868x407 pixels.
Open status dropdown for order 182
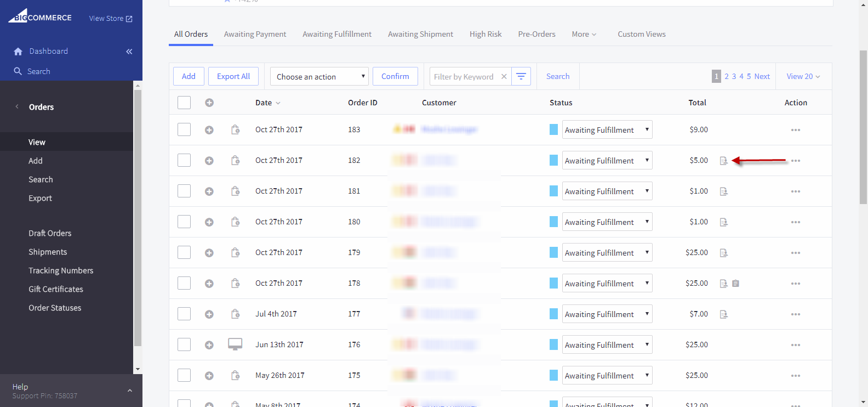607,160
